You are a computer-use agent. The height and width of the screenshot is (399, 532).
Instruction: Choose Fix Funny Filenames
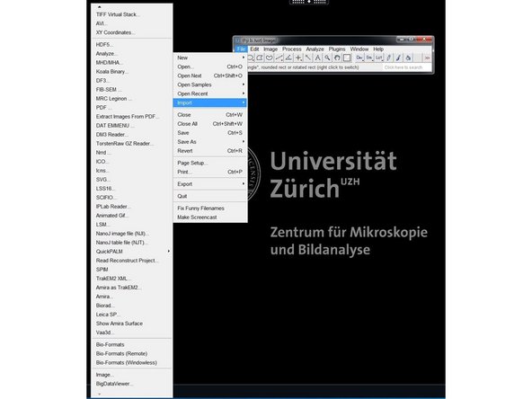point(210,208)
